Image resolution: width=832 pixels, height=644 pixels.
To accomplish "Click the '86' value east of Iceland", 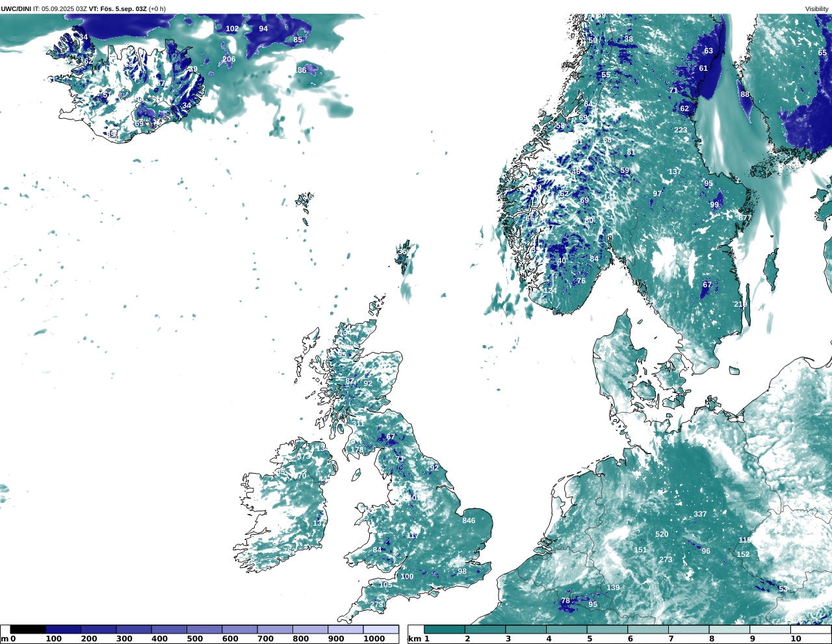I will pos(302,70).
